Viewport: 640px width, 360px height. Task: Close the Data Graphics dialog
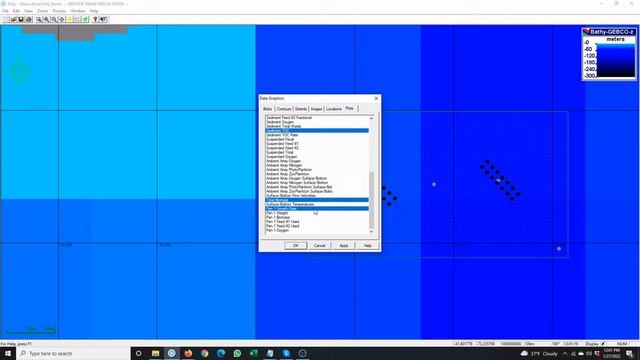376,98
